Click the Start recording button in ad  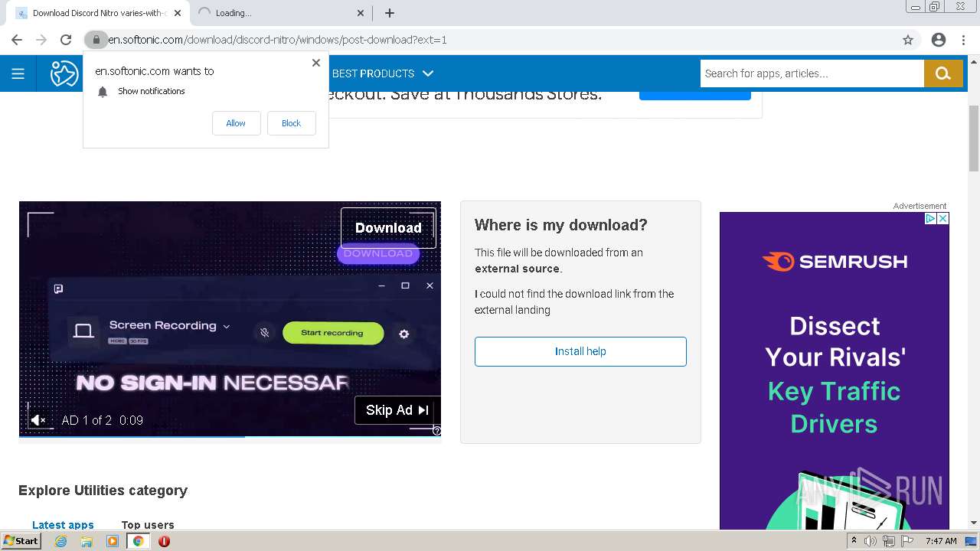point(332,333)
